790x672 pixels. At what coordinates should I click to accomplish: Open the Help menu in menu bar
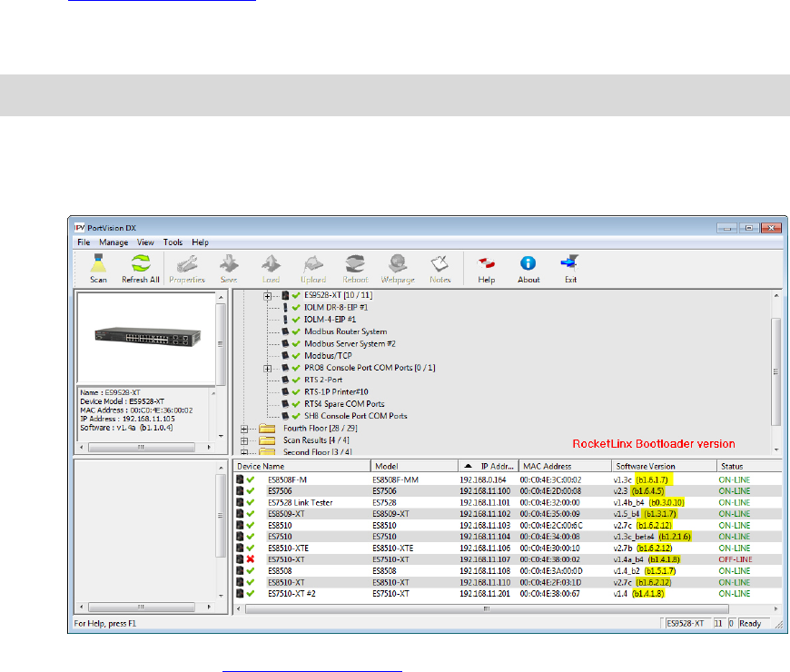pos(200,242)
